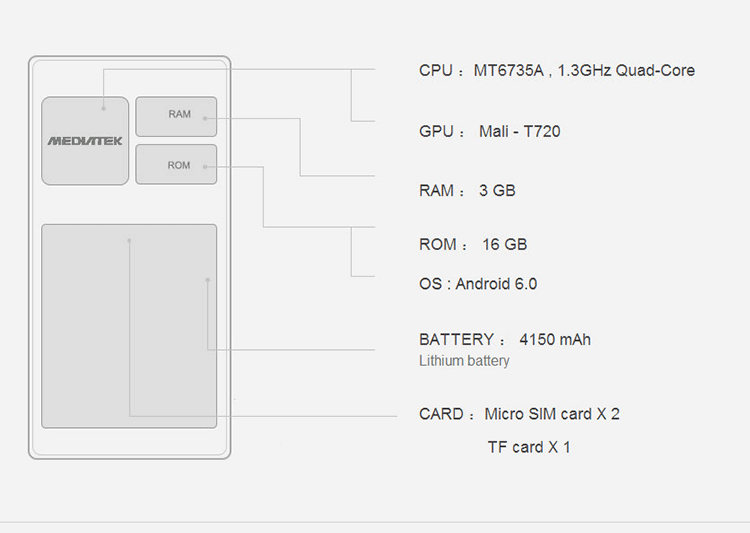Click the RAM label inside the chip
750x533 pixels.
pyautogui.click(x=179, y=114)
